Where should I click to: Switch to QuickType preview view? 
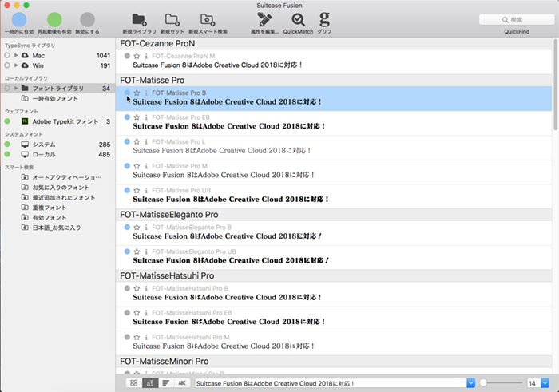click(150, 383)
